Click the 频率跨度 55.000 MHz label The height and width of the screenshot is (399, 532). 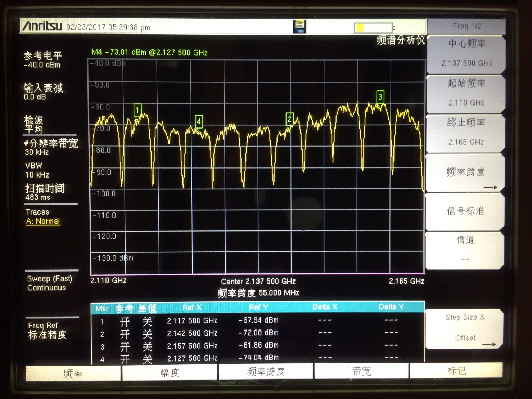[258, 293]
